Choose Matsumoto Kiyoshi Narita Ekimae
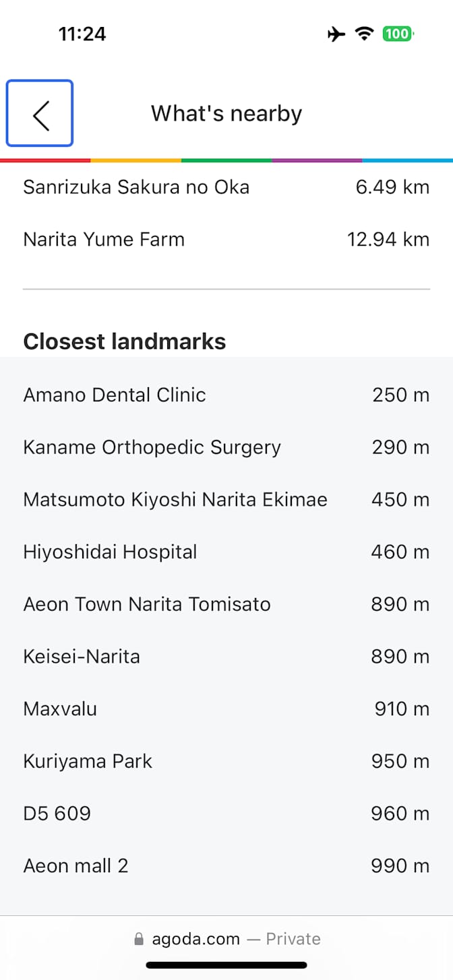The image size is (453, 980). [175, 500]
